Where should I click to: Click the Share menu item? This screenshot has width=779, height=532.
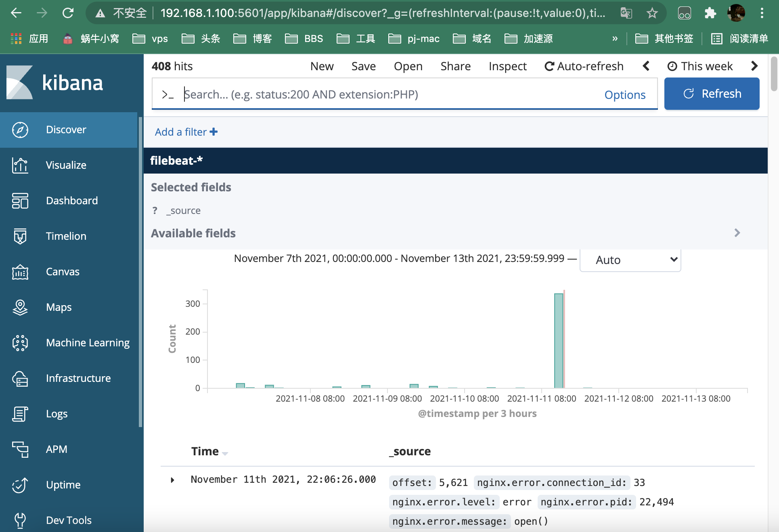455,66
